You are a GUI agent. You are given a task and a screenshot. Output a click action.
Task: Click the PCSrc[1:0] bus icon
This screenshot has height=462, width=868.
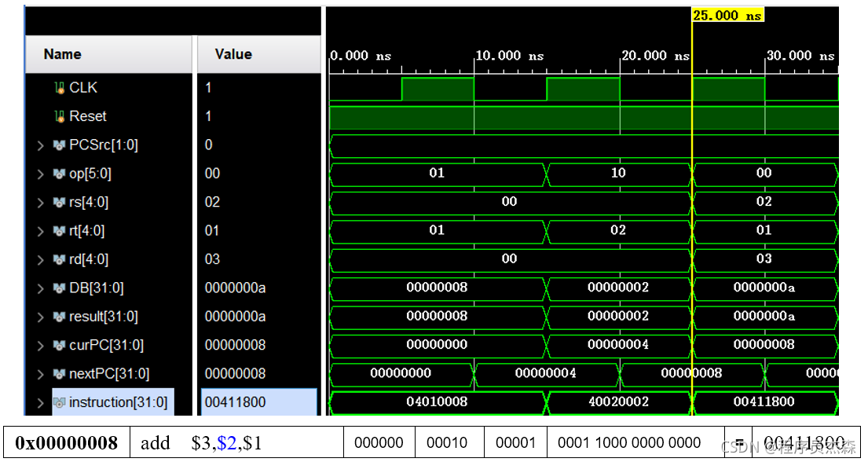tap(59, 145)
